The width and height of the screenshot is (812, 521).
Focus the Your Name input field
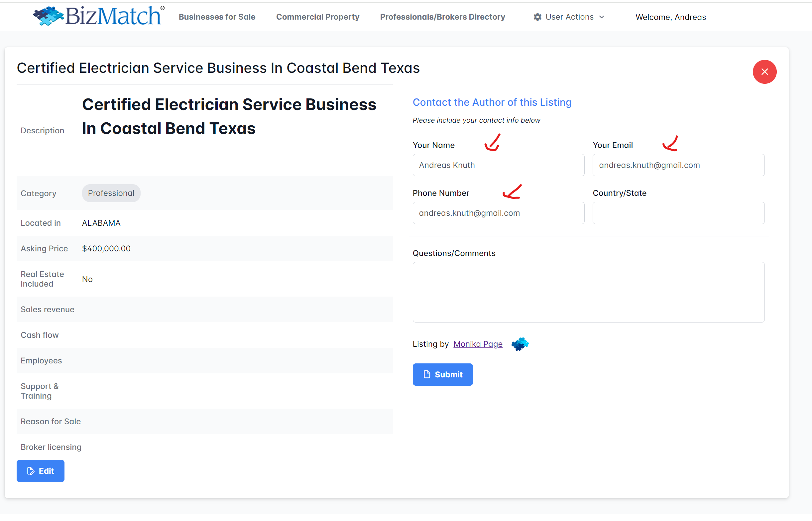[x=498, y=165]
